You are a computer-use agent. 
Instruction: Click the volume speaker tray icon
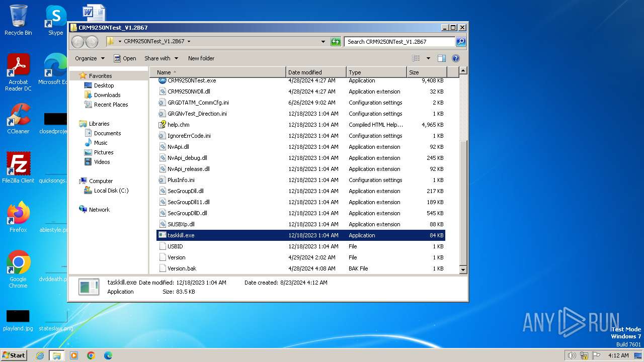572,355
